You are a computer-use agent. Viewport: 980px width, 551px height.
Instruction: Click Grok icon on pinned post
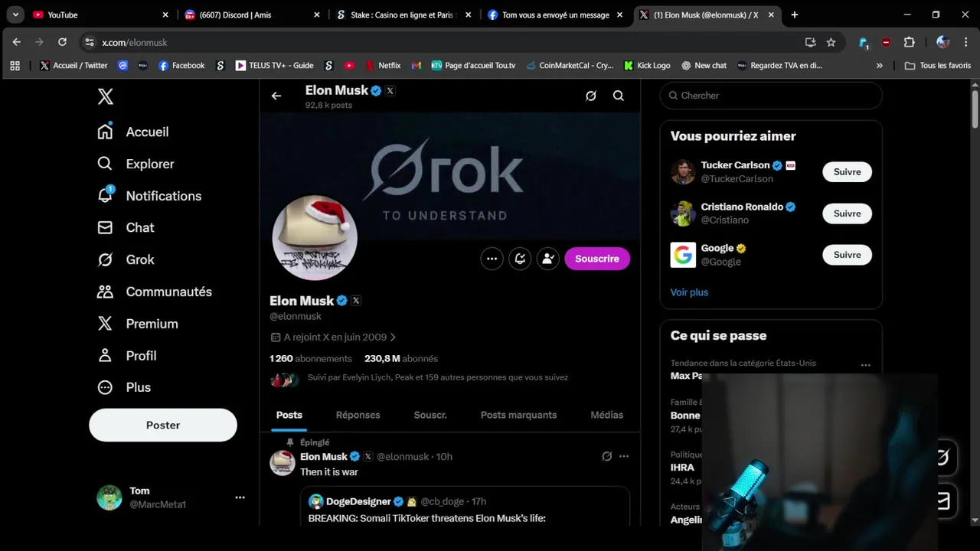pyautogui.click(x=607, y=456)
